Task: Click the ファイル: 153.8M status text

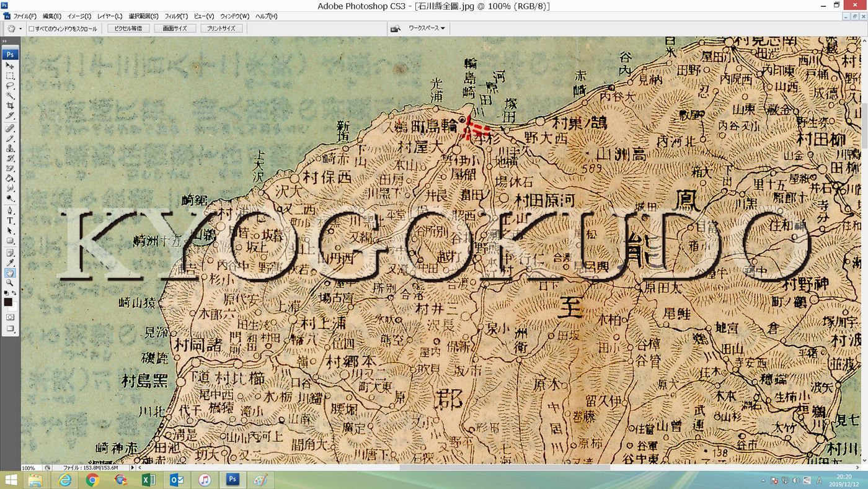Action: click(x=91, y=468)
